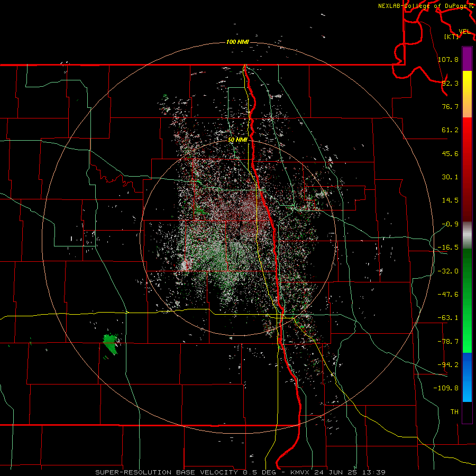The width and height of the screenshot is (476, 476).
Task: Select the -94.2 scale value
Action: (448, 365)
